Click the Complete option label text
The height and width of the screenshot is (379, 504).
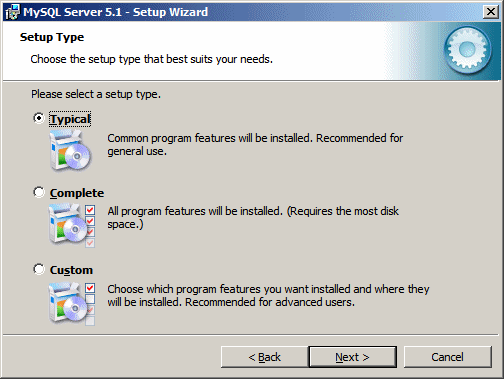(x=77, y=193)
